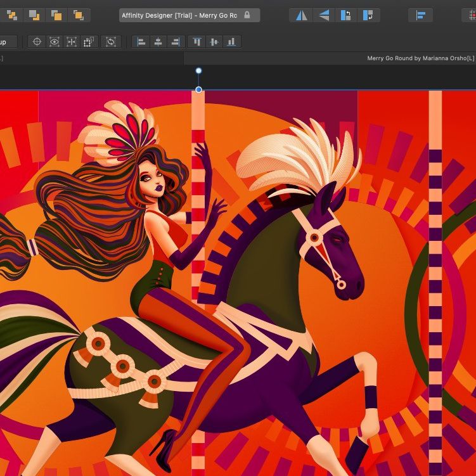Click the Flip Vertical icon
Image resolution: width=476 pixels, height=476 pixels.
pyautogui.click(x=324, y=15)
